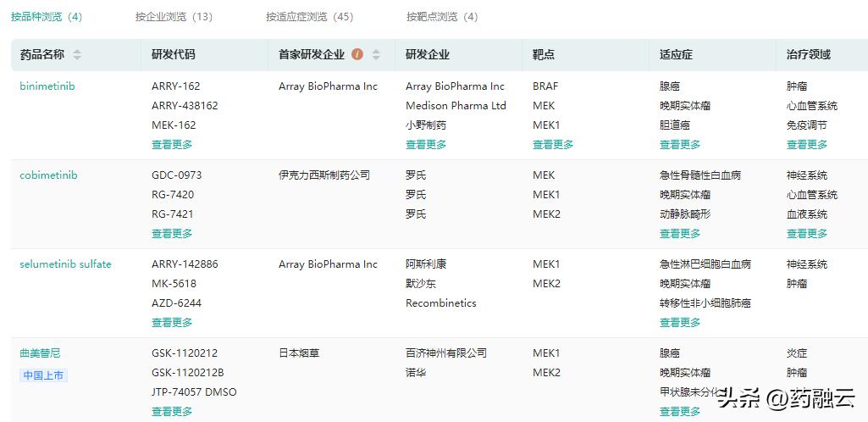Expand 查看更多 under binimetinib's 研发代码 list
Screen dimensions: 868x422
click(172, 145)
